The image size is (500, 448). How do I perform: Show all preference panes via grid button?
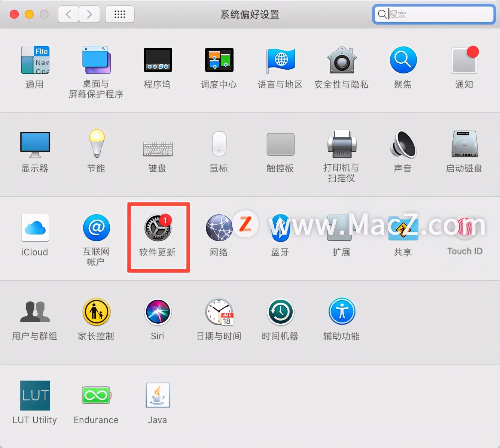click(120, 14)
